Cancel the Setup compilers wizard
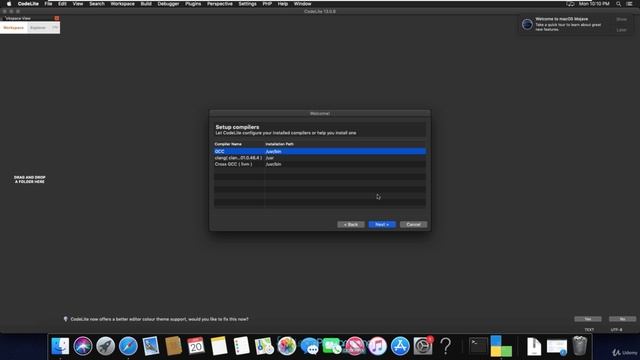This screenshot has width=640, height=360. click(x=413, y=224)
